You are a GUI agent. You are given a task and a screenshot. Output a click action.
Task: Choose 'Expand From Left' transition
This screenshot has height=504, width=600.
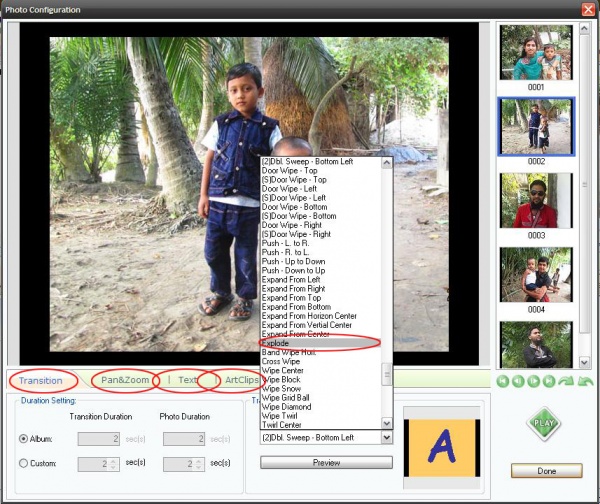click(321, 280)
